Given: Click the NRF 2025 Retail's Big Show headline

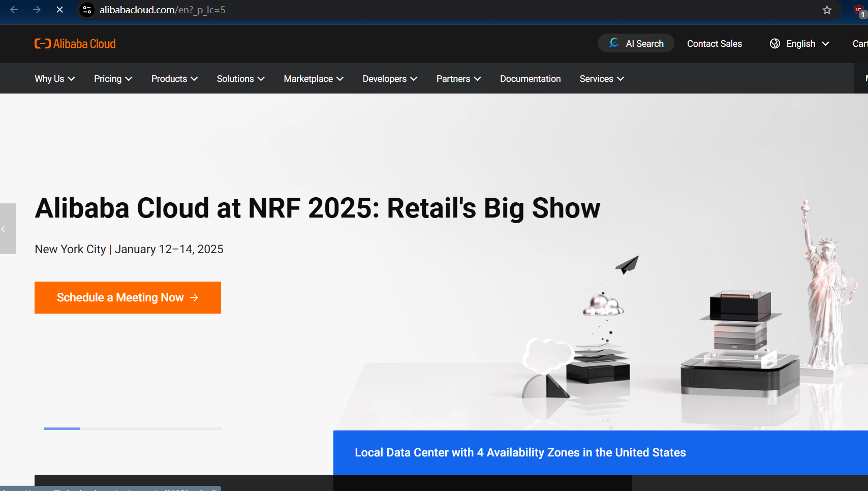Looking at the screenshot, I should click(x=318, y=208).
